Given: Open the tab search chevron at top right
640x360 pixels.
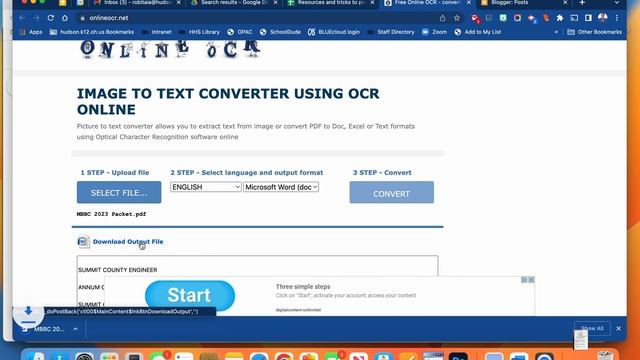Looking at the screenshot, I should click(617, 3).
